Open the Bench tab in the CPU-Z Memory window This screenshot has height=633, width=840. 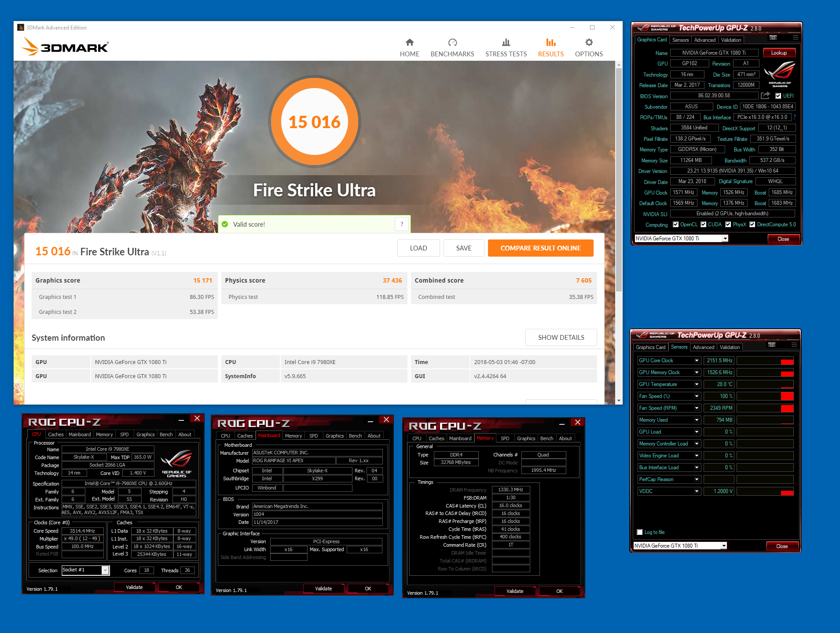(547, 438)
